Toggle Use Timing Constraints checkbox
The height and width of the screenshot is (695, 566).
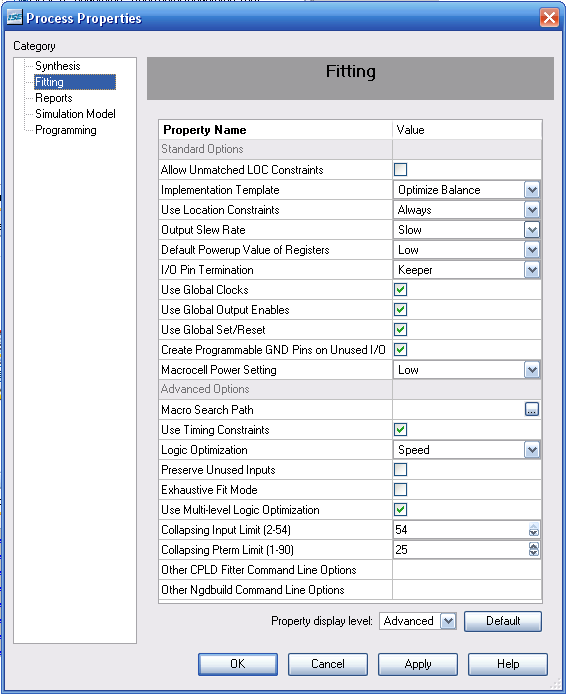pyautogui.click(x=400, y=429)
